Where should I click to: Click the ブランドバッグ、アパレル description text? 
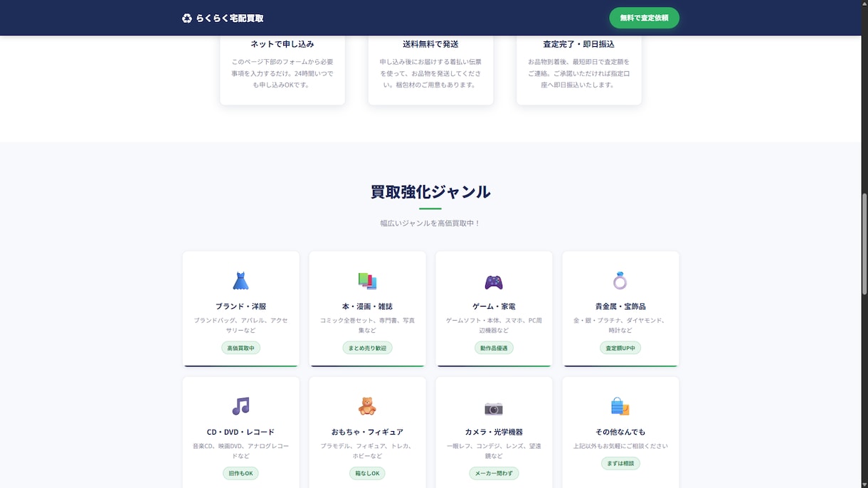240,326
